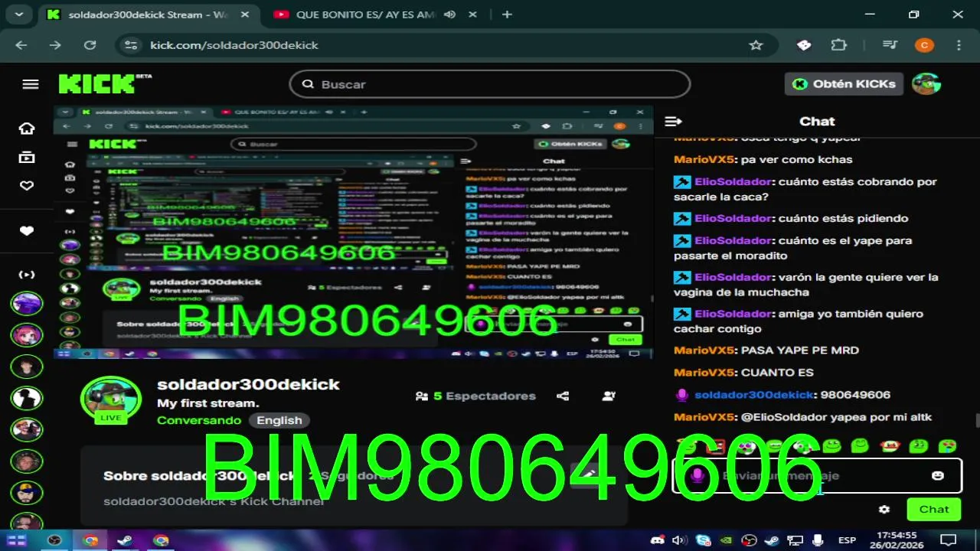This screenshot has height=551, width=980.
Task: Open Following via the outlined heart icon
Action: click(27, 185)
